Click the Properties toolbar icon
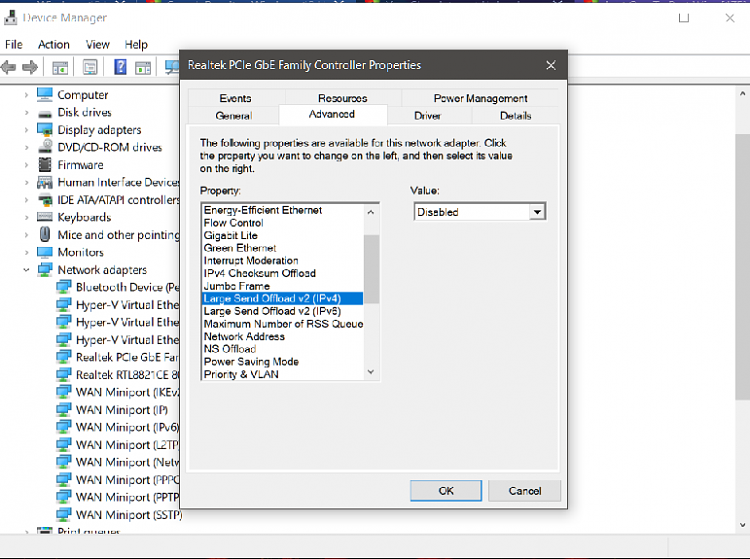The width and height of the screenshot is (750, 559). point(90,67)
